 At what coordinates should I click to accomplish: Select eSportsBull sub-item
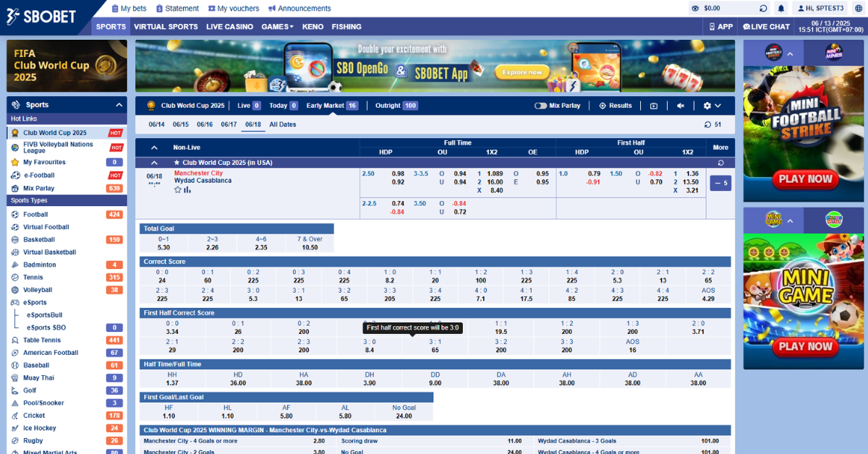click(x=45, y=315)
